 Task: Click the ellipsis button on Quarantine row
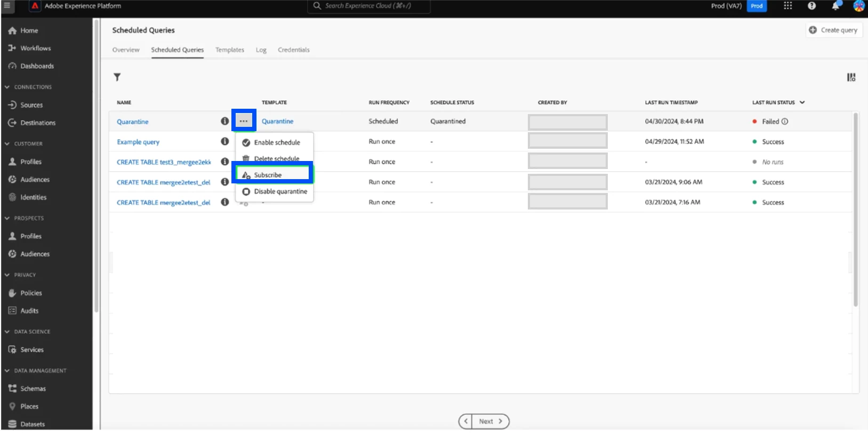click(244, 121)
